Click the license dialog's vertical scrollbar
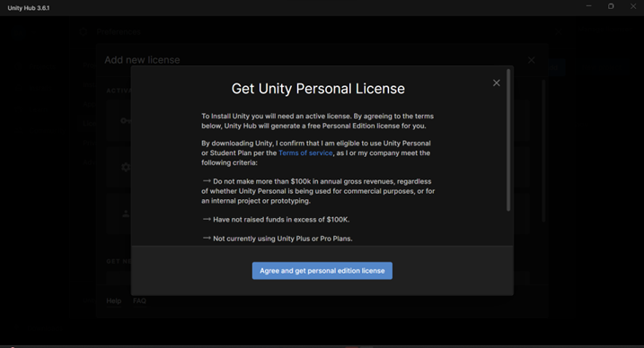The image size is (644, 348). coord(508,140)
